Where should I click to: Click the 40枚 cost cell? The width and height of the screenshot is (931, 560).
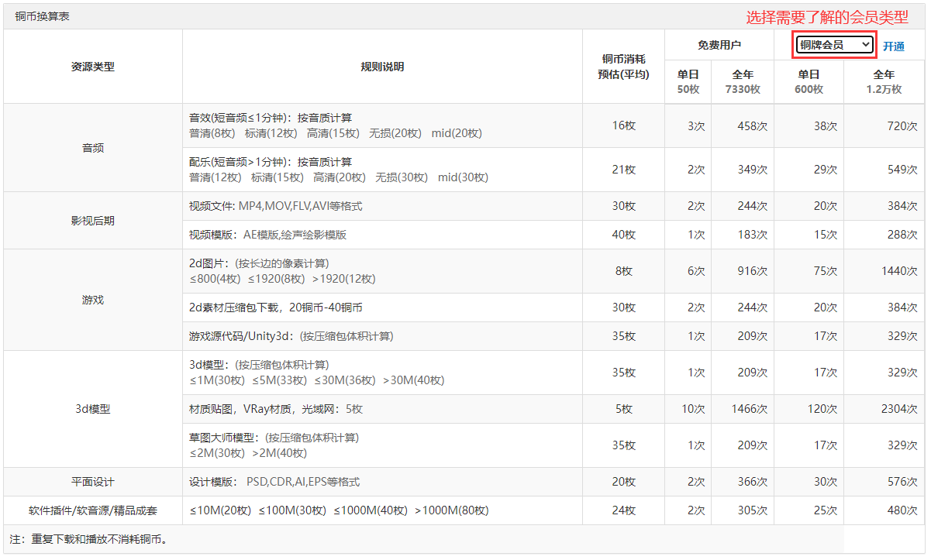click(x=623, y=235)
